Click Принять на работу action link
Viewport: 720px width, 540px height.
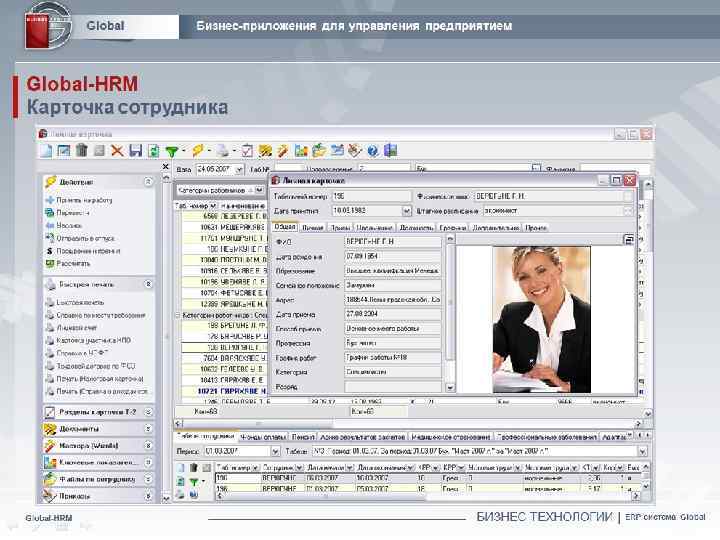coord(84,200)
